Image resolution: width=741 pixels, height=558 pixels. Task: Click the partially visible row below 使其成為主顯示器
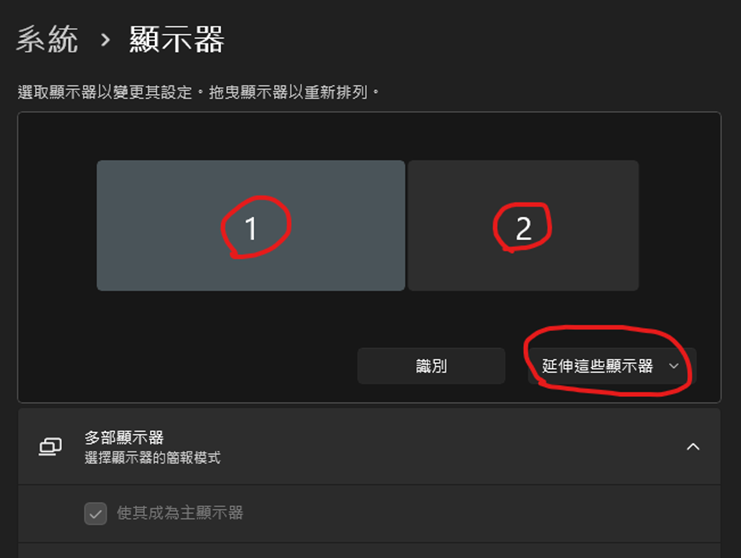pyautogui.click(x=369, y=550)
